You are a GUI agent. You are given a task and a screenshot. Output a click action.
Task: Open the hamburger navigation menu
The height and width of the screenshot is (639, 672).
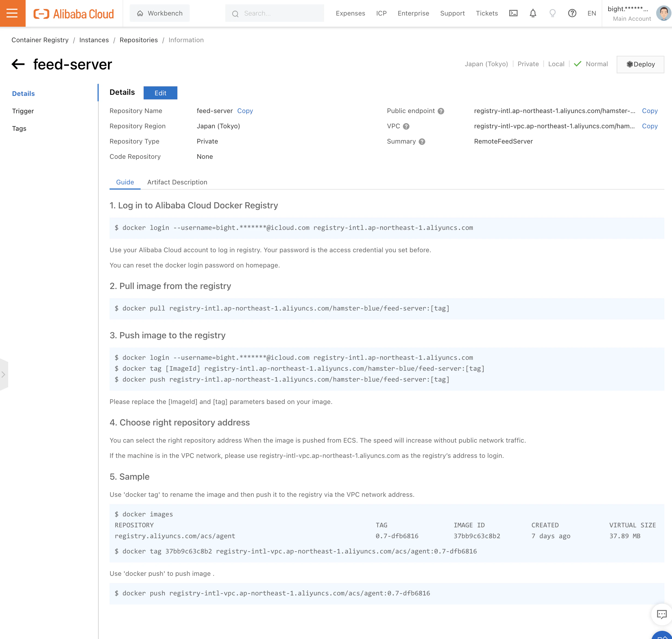12,13
